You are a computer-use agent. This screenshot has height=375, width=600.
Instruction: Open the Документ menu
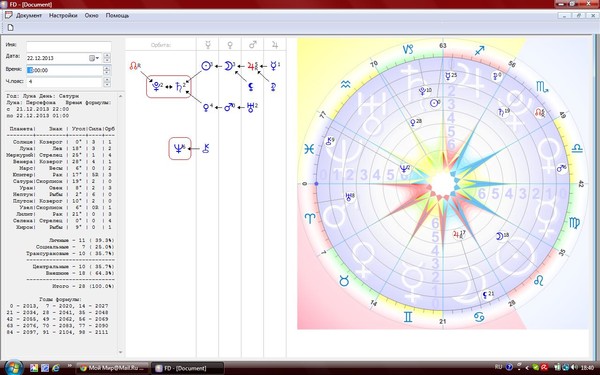click(29, 15)
